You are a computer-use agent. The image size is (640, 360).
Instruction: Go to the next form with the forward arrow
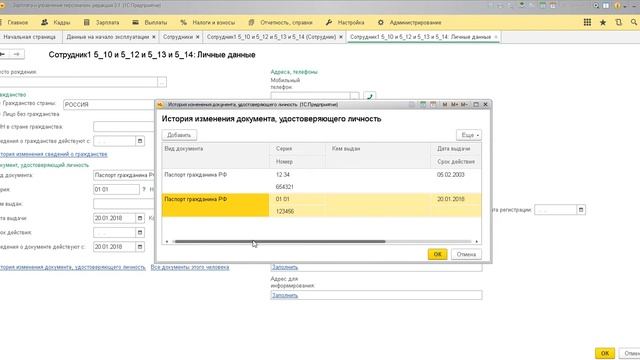tap(17, 54)
